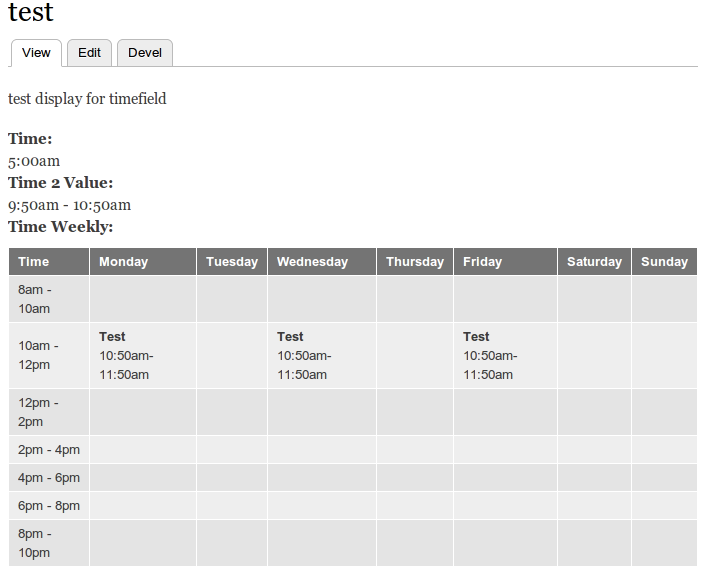
Task: Click the 12pm - 2pm row label
Action: click(x=40, y=412)
